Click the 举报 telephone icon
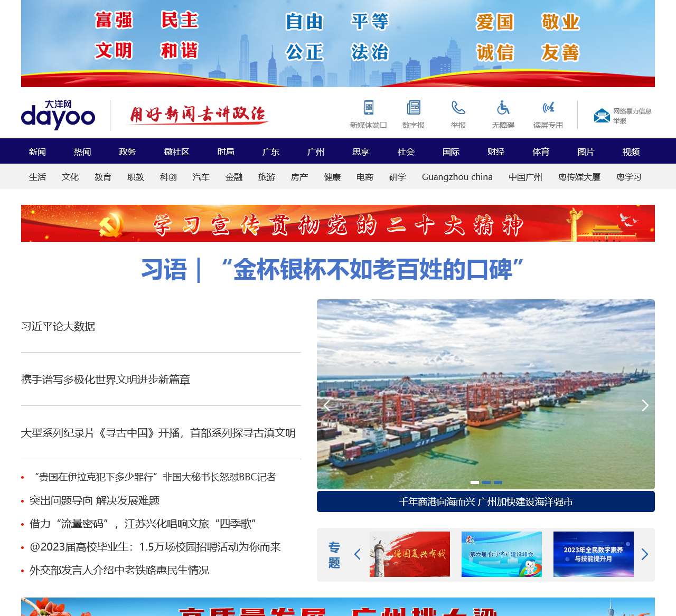Image resolution: width=676 pixels, height=616 pixels. (458, 108)
